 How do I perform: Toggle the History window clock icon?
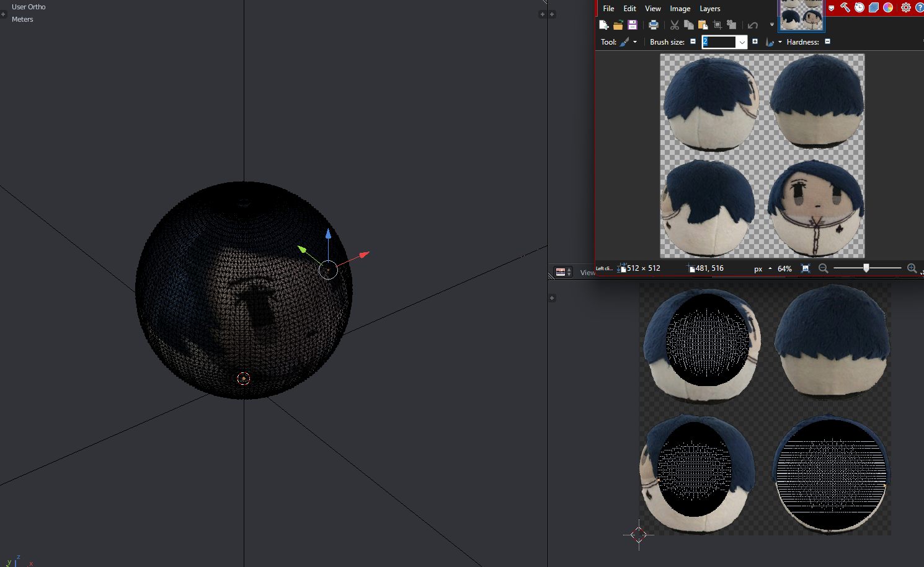[859, 7]
